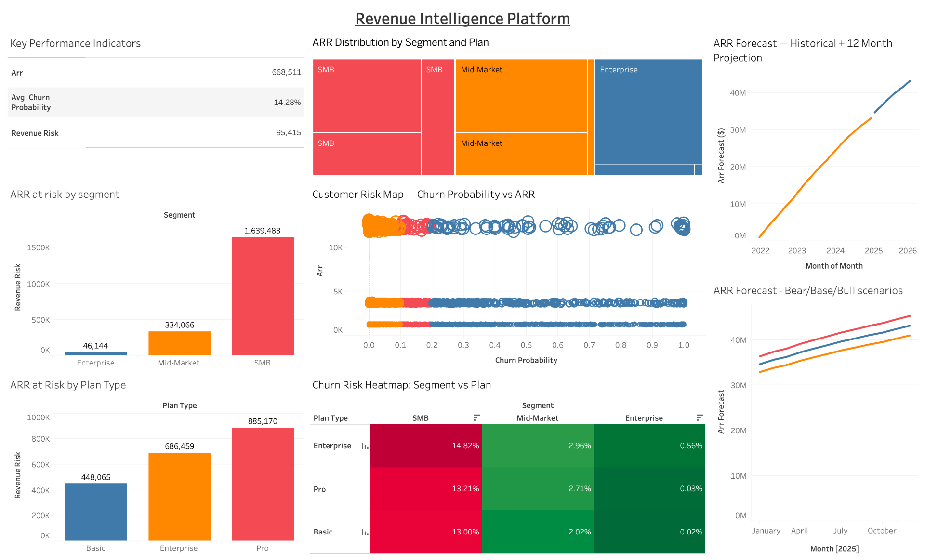The width and height of the screenshot is (925, 560).
Task: Select heatmap cell showing 0.56%
Action: (x=649, y=446)
